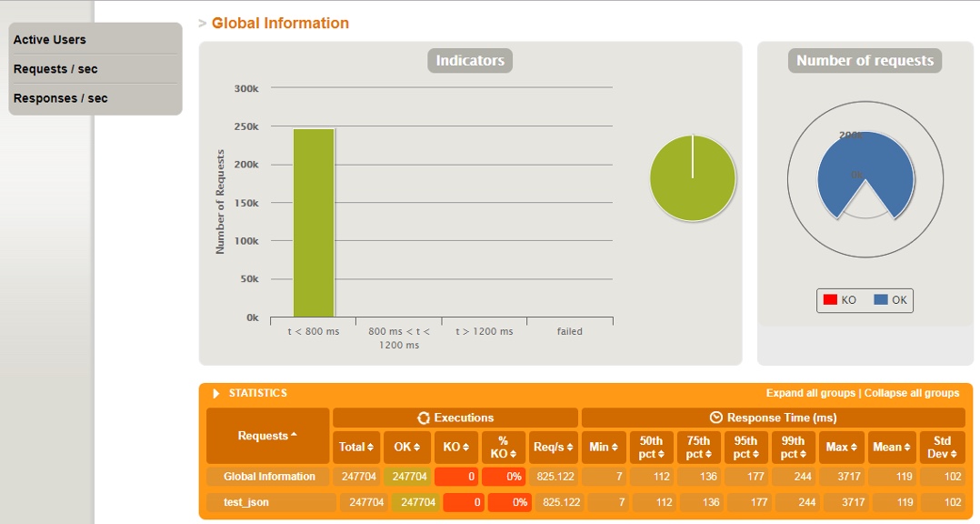Expand all groups in statistics
The height and width of the screenshot is (524, 980).
coord(811,393)
